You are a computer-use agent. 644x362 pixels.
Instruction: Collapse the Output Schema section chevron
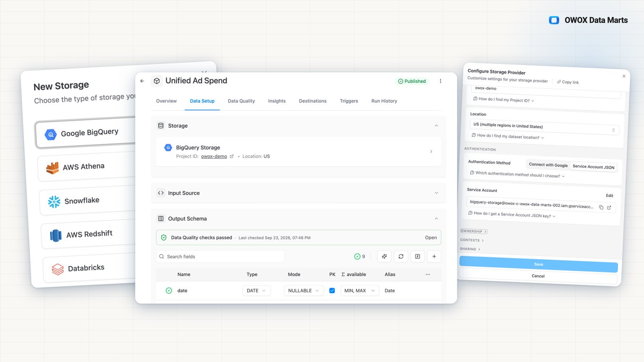[x=436, y=219]
